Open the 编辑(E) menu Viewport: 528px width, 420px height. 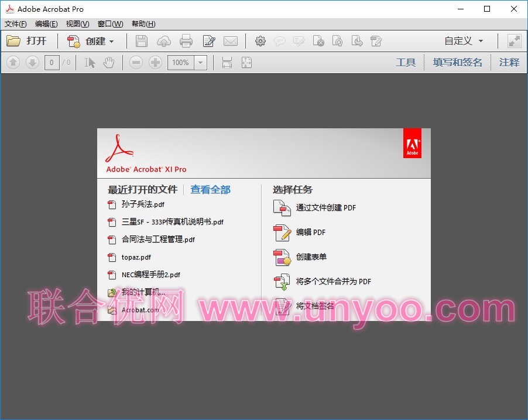(x=46, y=24)
